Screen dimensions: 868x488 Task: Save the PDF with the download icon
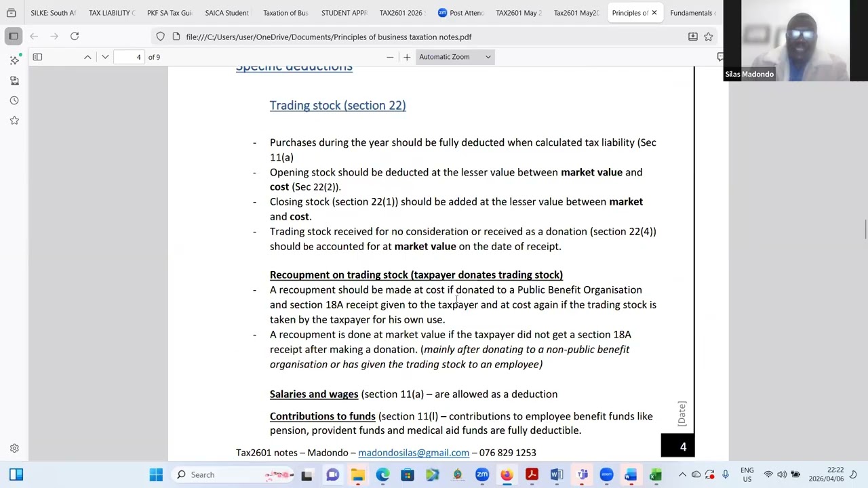pos(693,37)
